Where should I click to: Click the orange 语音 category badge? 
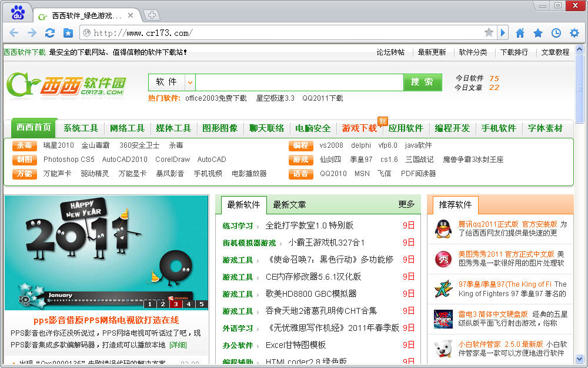[x=300, y=174]
